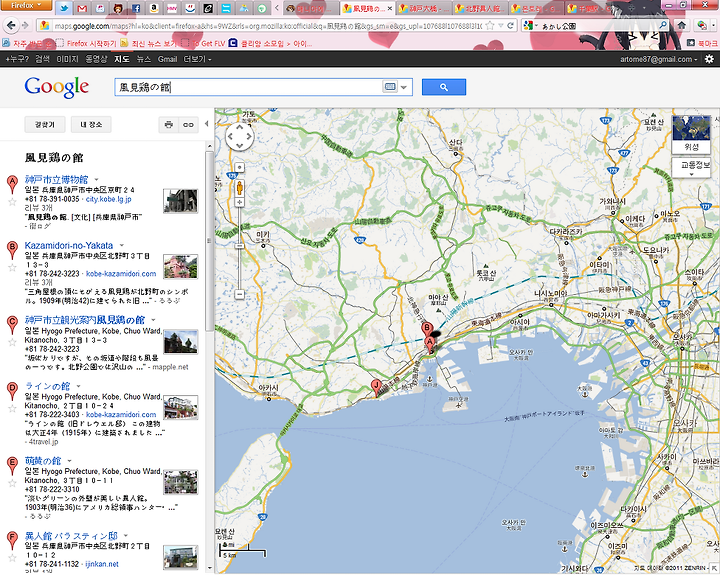This screenshot has height=575, width=720.
Task: Select the Street View pegman icon
Action: [239, 187]
